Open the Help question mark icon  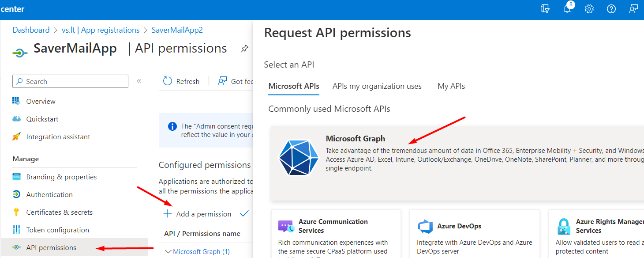pos(611,9)
